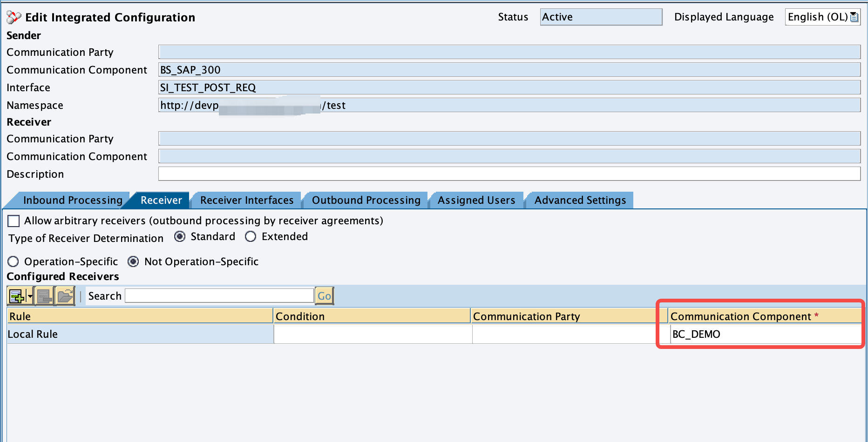Click the Description input field

click(x=509, y=174)
